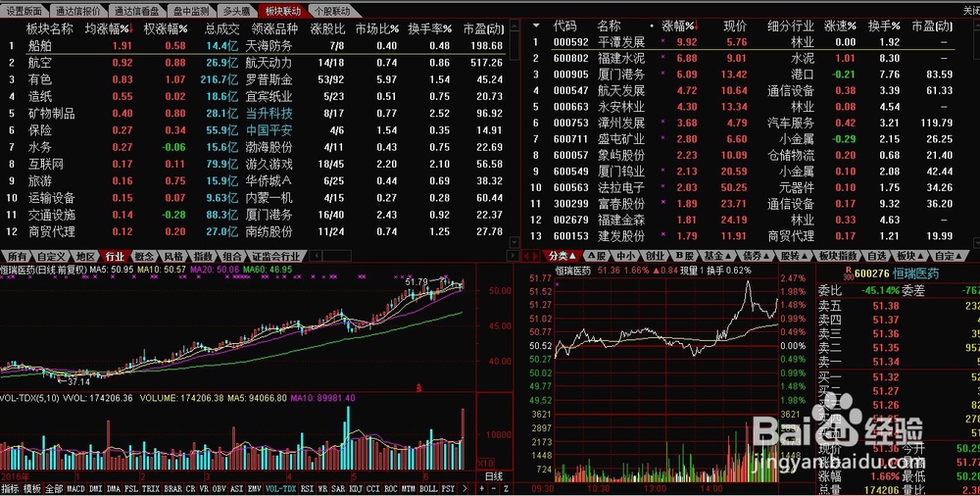Switch indicator to BOLL
The image size is (980, 496).
coord(428,489)
